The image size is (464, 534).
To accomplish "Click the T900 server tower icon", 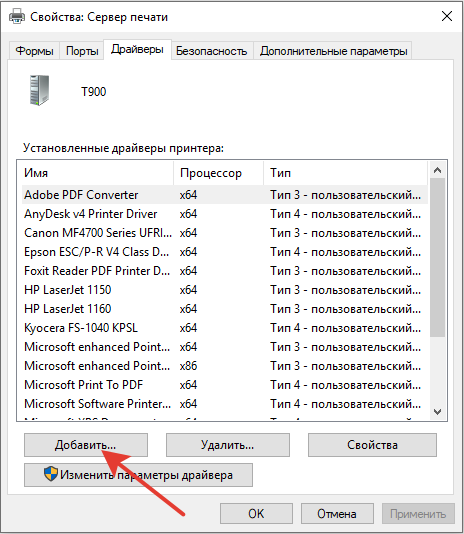I will pos(39,90).
